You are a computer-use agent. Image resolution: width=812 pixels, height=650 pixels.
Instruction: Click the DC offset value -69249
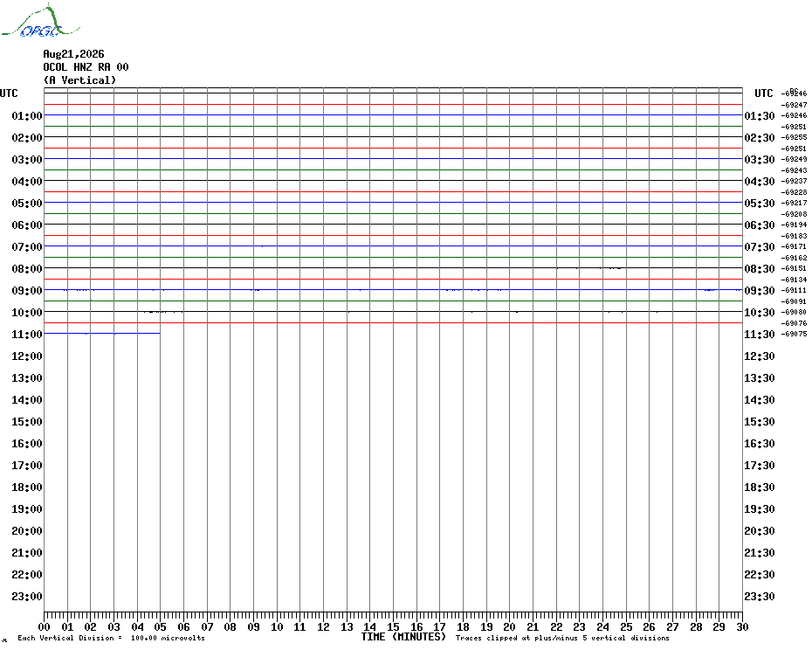click(794, 159)
